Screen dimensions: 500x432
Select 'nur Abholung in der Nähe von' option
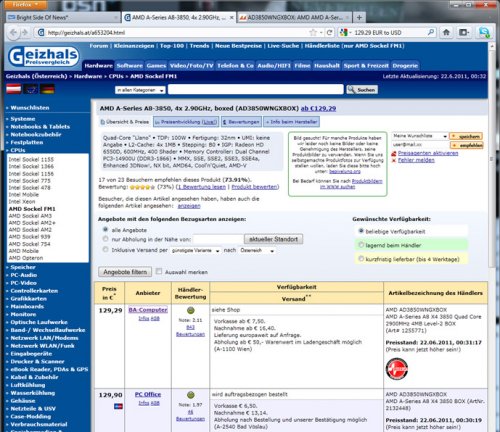pos(105,239)
